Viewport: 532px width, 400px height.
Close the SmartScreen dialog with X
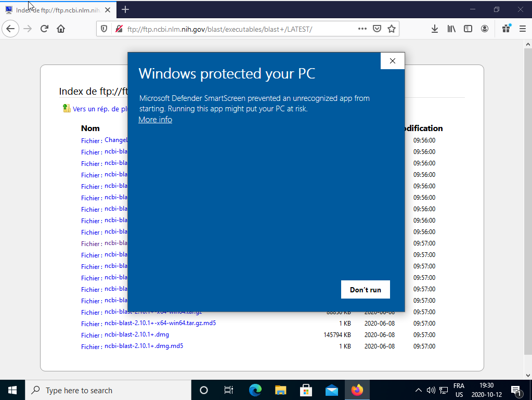pyautogui.click(x=393, y=61)
